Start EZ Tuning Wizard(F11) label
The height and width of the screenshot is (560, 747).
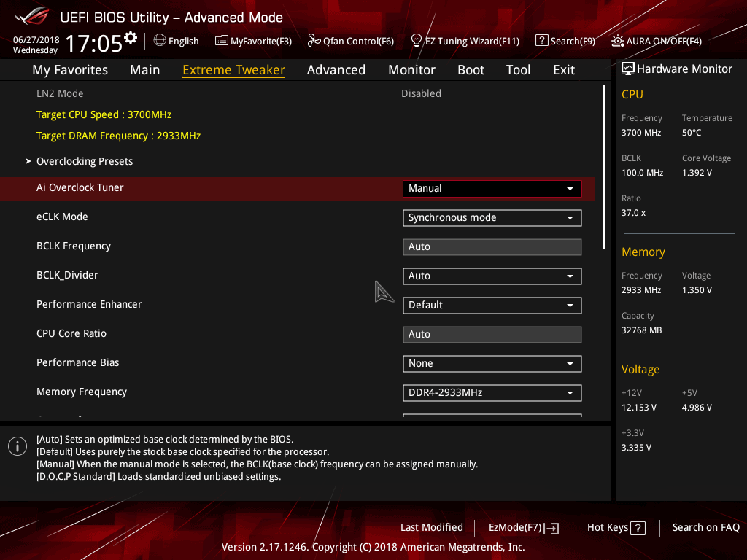pyautogui.click(x=472, y=41)
